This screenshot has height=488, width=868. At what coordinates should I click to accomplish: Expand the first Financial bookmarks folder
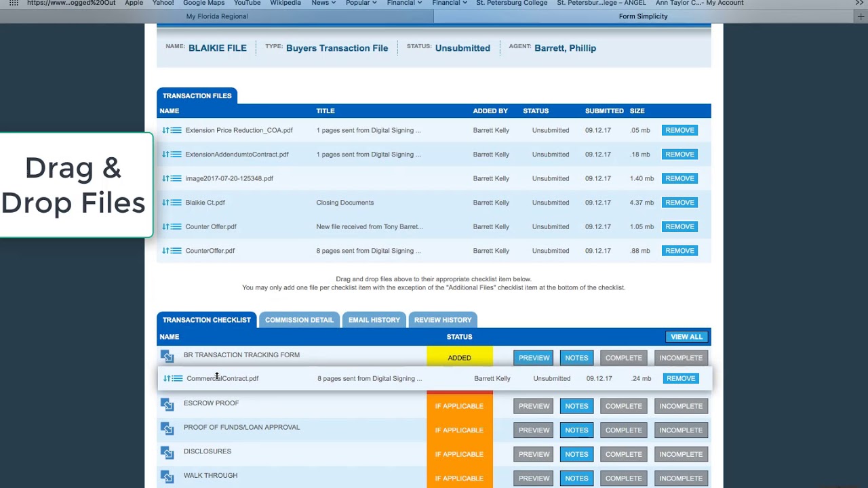(x=404, y=3)
